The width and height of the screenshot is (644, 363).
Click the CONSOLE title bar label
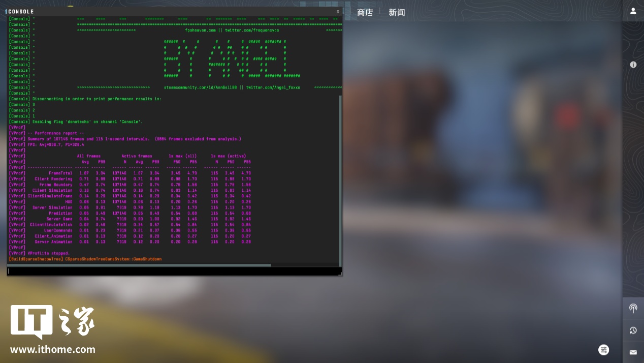pos(20,11)
